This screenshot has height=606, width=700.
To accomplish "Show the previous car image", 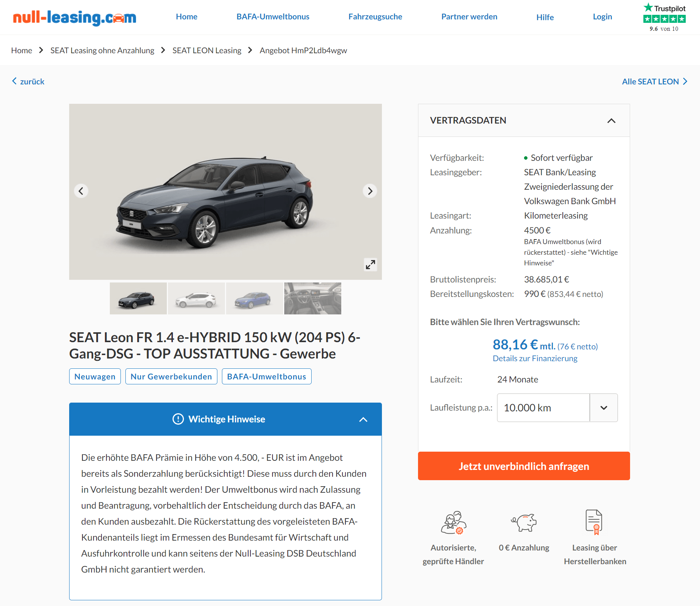I will [81, 191].
